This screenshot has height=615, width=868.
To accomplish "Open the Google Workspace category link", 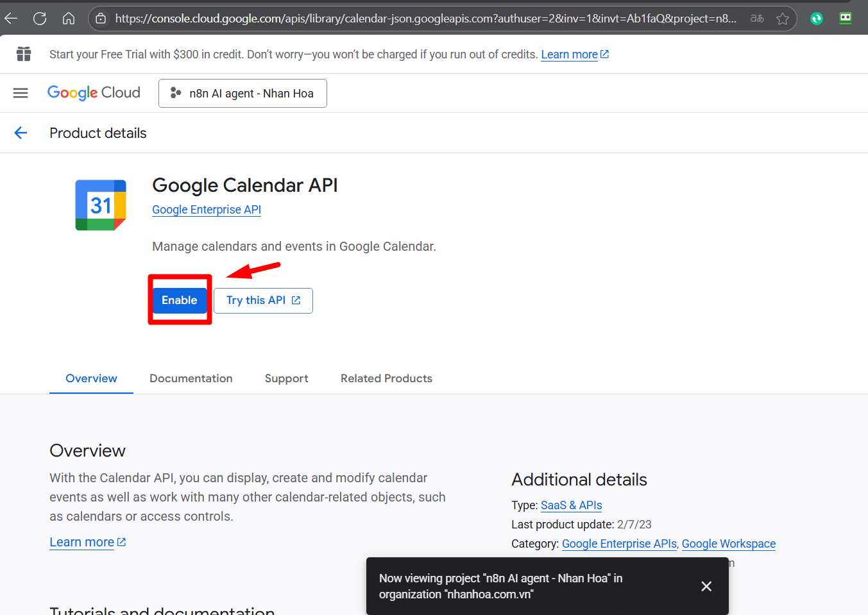I will tap(729, 544).
